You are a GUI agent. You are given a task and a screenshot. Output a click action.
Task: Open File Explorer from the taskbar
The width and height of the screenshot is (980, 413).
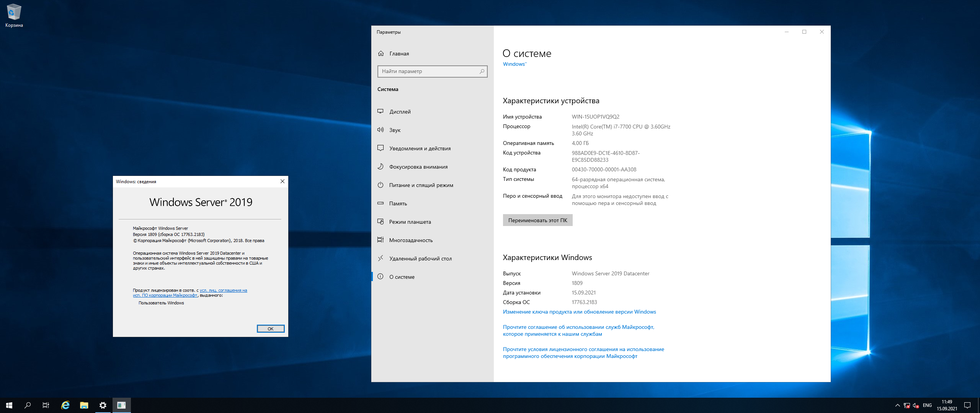(84, 405)
